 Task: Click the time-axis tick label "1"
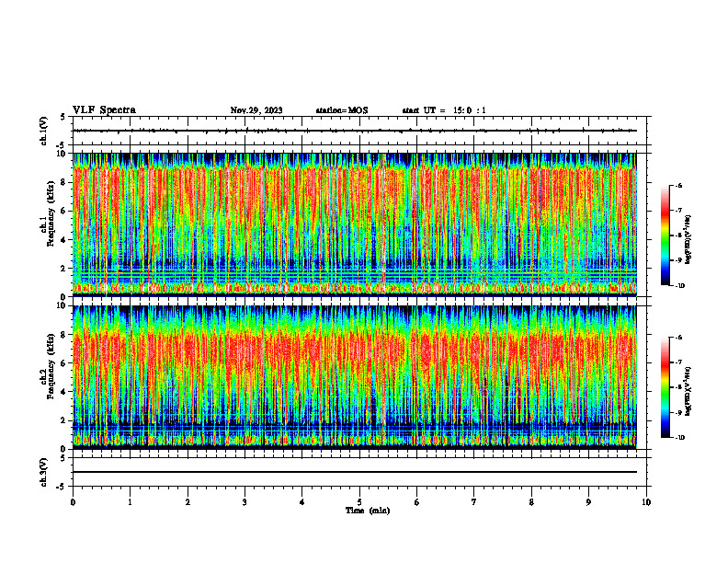tap(130, 502)
